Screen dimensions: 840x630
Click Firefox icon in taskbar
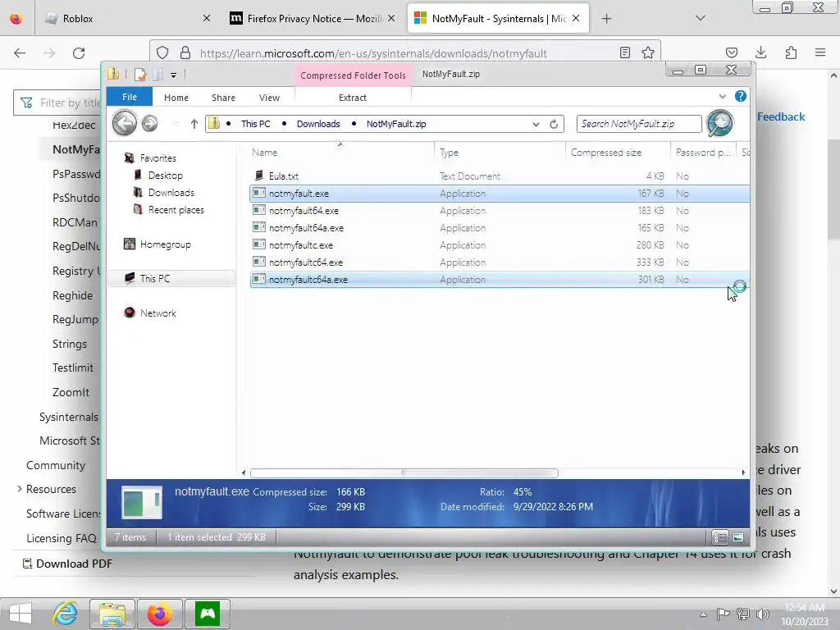(x=160, y=614)
